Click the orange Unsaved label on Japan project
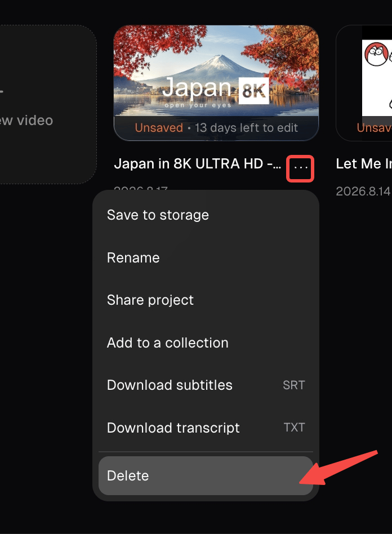 click(x=159, y=128)
